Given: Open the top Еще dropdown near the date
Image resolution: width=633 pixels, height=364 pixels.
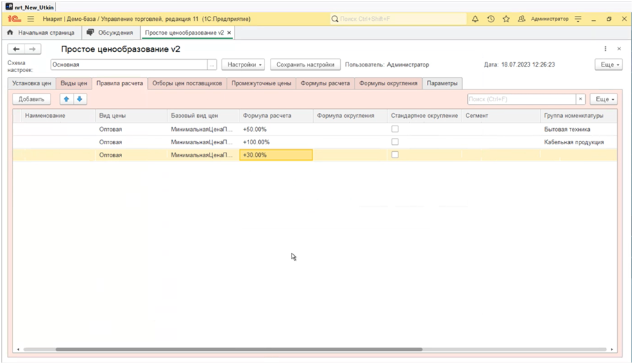Looking at the screenshot, I should [609, 64].
